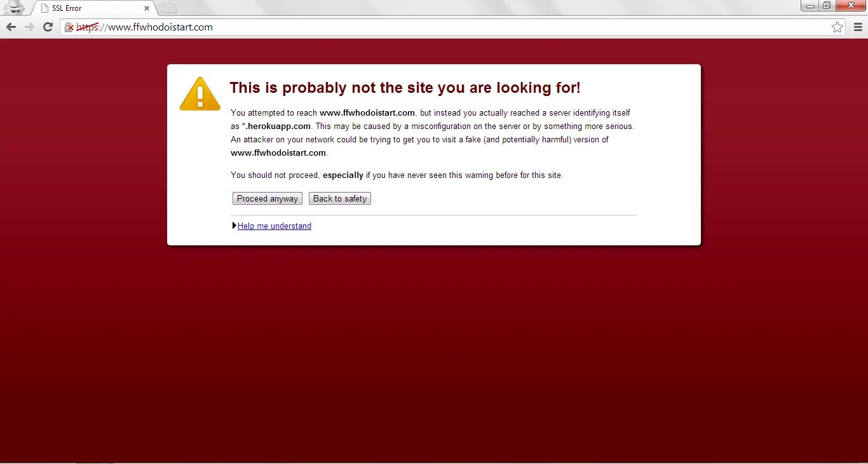Open the Help me understand link
Viewport: 868px width, 464px height.
(x=275, y=226)
